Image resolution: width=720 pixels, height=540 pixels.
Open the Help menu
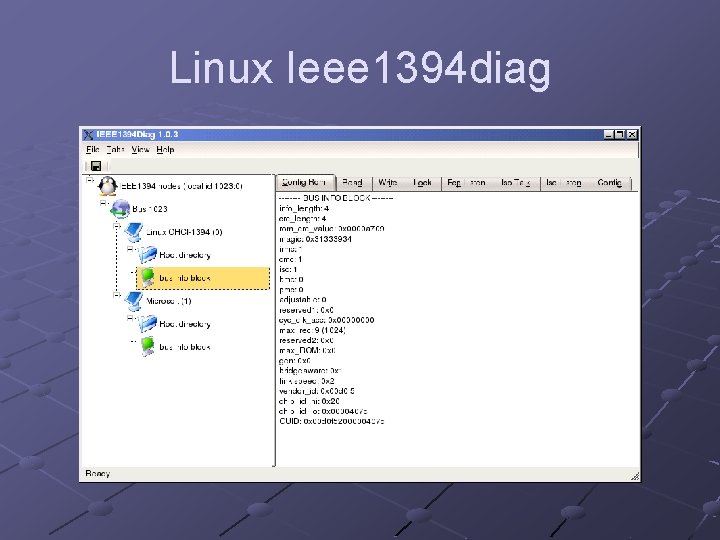pos(165,150)
